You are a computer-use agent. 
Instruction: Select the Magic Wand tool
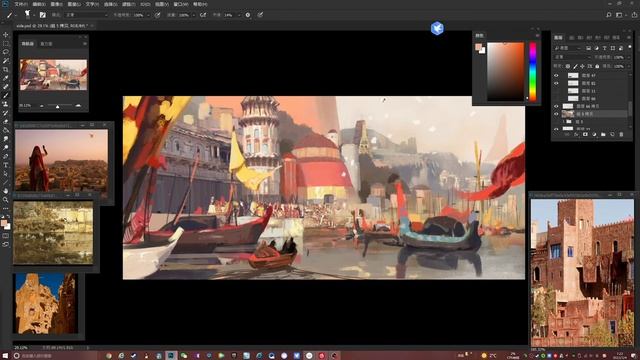coord(6,60)
